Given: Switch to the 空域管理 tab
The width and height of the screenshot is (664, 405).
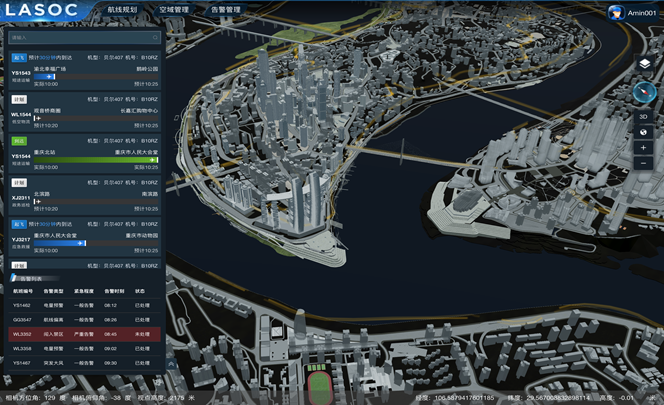Looking at the screenshot, I should 173,9.
